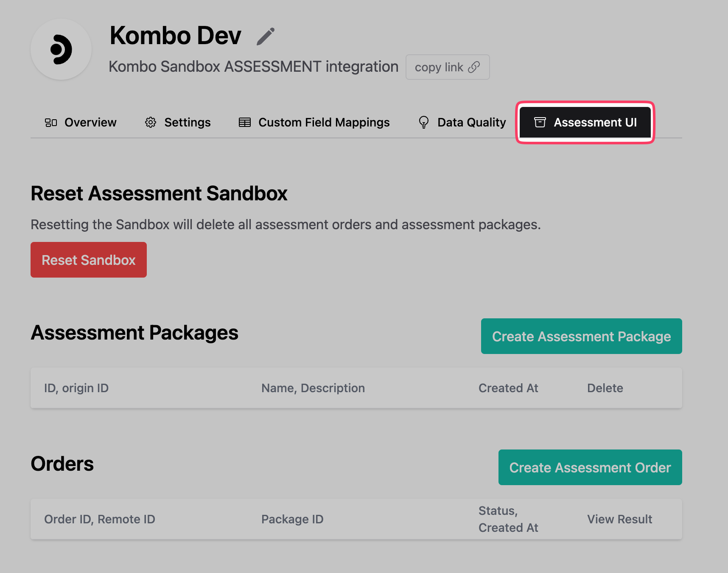
Task: Click the 'Package ID' column header
Action: [292, 519]
